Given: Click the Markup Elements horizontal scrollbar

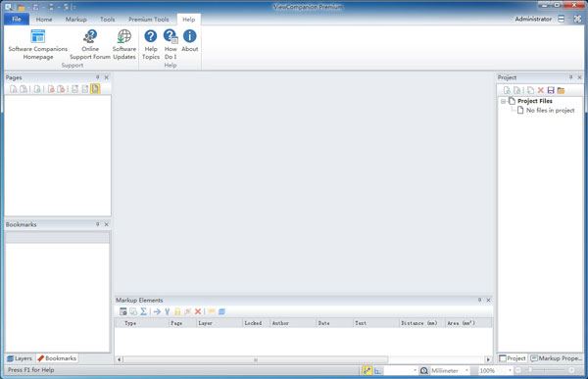Looking at the screenshot, I should [256, 359].
